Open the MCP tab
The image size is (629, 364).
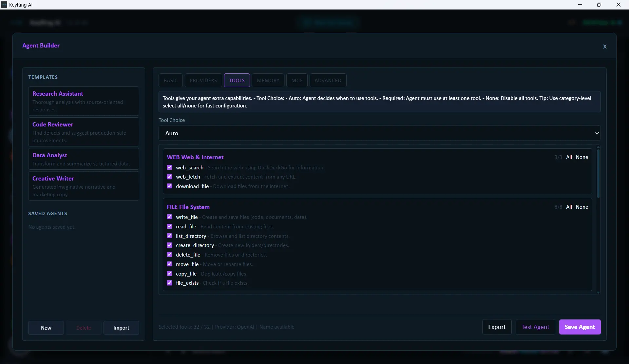pyautogui.click(x=297, y=80)
